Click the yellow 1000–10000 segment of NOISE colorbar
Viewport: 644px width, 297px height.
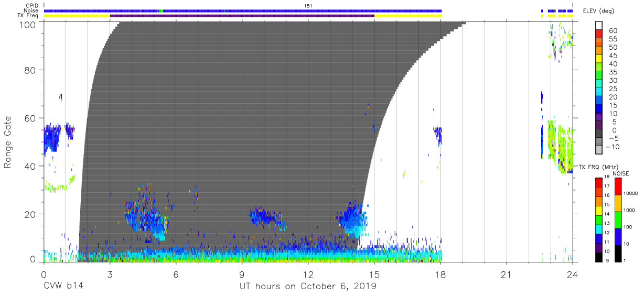[618, 203]
